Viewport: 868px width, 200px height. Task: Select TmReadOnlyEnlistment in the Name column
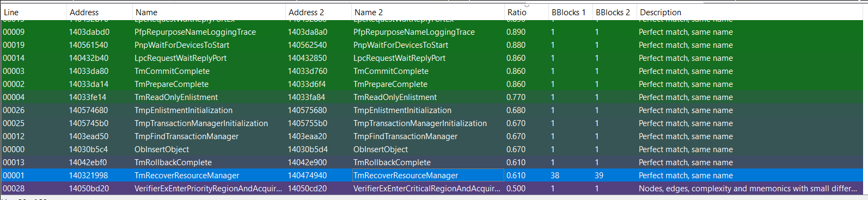click(176, 97)
